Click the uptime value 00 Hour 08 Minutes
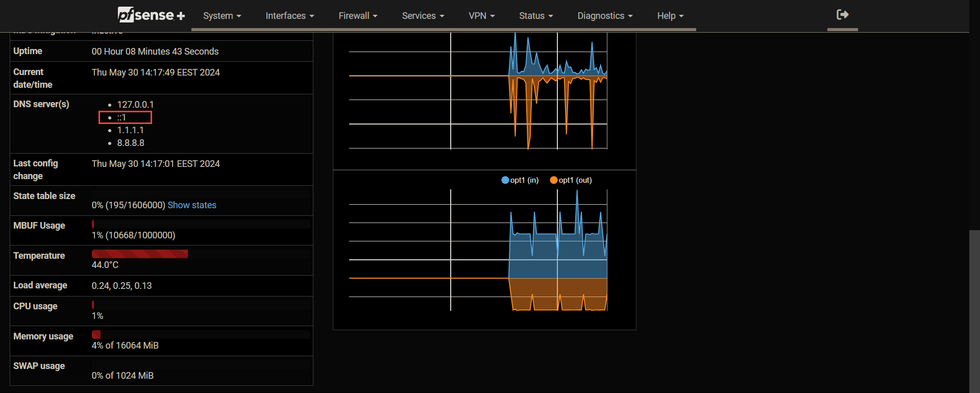The height and width of the screenshot is (393, 980). pos(155,52)
